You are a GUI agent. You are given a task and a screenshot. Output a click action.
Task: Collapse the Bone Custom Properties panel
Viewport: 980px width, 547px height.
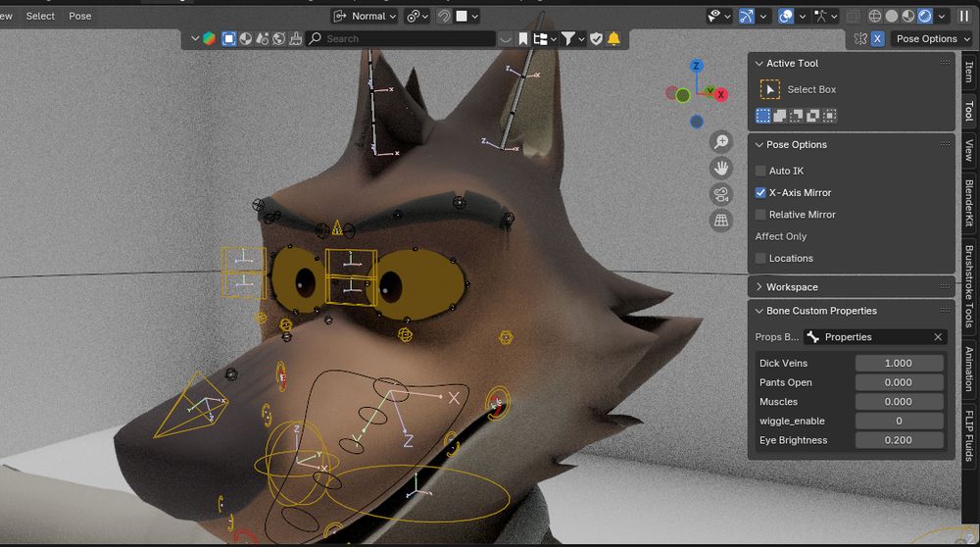pyautogui.click(x=759, y=311)
